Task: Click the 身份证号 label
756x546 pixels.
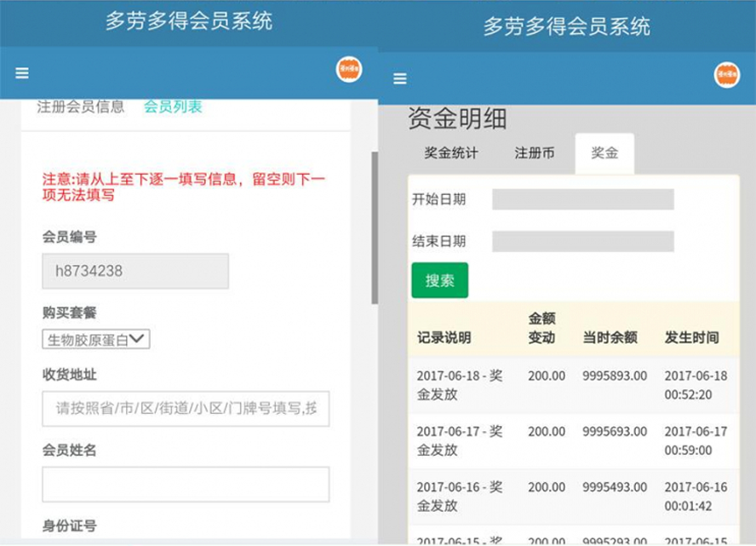Action: click(x=70, y=526)
